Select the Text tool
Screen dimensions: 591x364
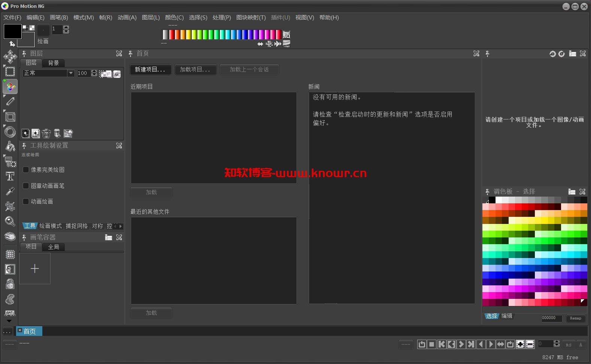click(10, 176)
